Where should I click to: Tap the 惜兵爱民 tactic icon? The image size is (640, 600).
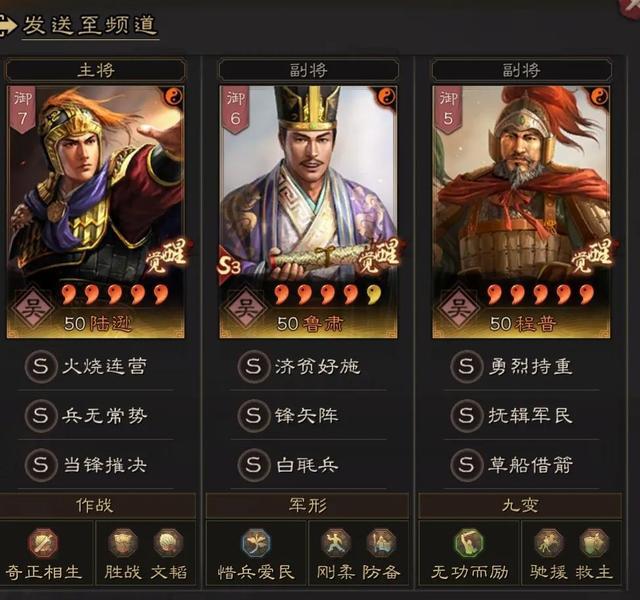click(x=256, y=543)
